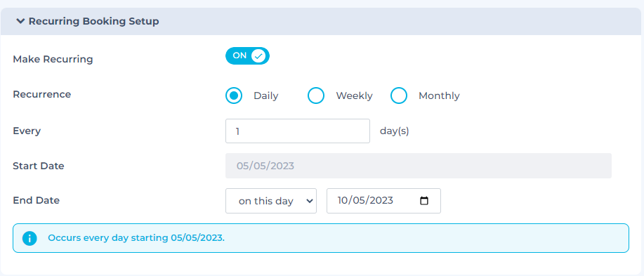Turn off the Make Recurring switch

[x=247, y=56]
